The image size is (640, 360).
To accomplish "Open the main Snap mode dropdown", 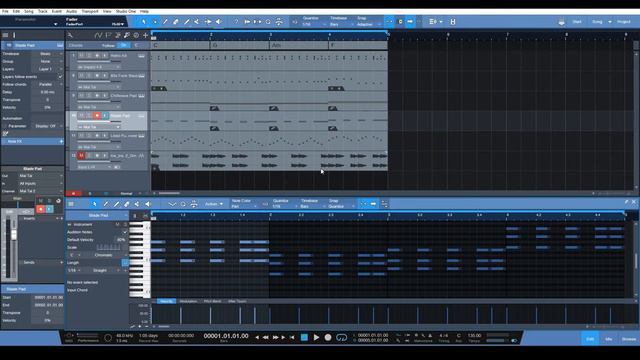I will pos(369,24).
